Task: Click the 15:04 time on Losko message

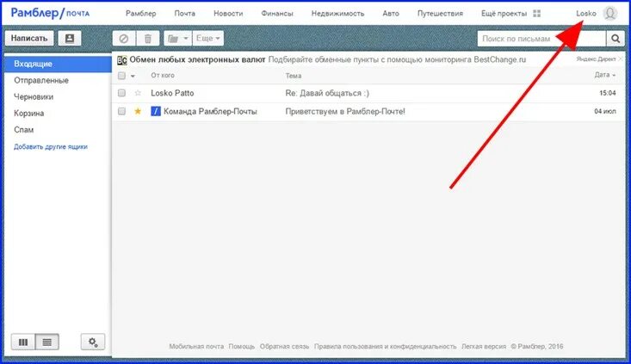Action: tap(608, 93)
